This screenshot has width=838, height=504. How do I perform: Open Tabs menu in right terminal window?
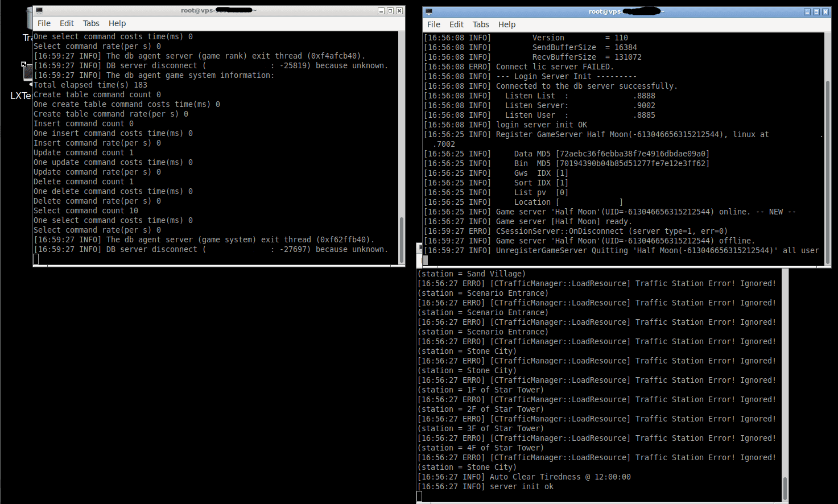[481, 24]
